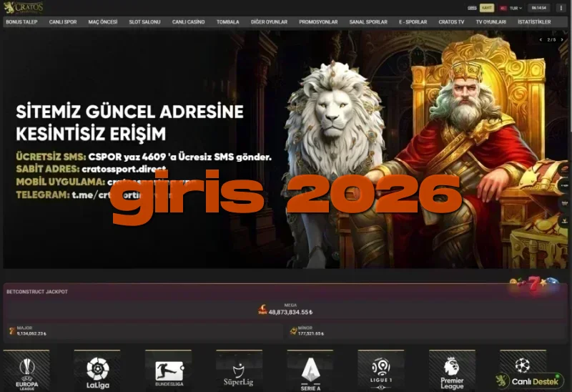Open the Ligue 1 league shortcut
Screen dimensions: 572x392
click(381, 371)
